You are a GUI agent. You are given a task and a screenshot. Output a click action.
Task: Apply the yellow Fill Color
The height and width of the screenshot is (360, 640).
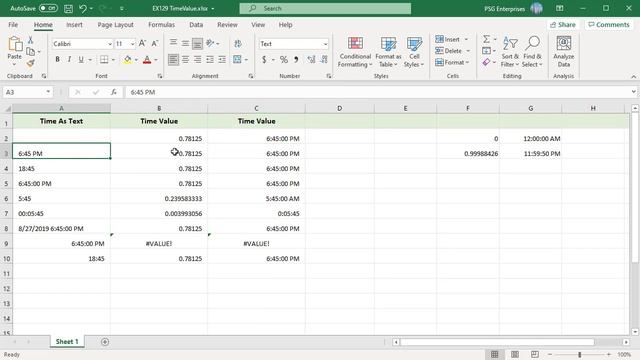click(128, 60)
